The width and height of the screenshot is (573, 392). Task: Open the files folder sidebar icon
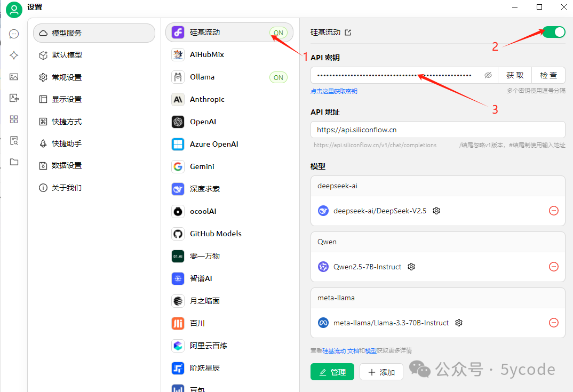click(14, 162)
